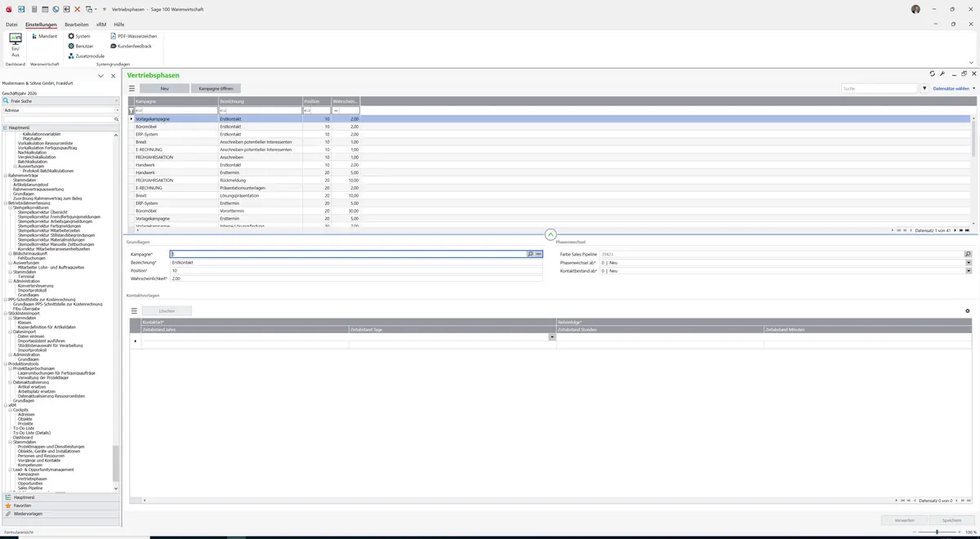Click the Bezeichnung input field
The height and width of the screenshot is (539, 980).
[x=356, y=262]
